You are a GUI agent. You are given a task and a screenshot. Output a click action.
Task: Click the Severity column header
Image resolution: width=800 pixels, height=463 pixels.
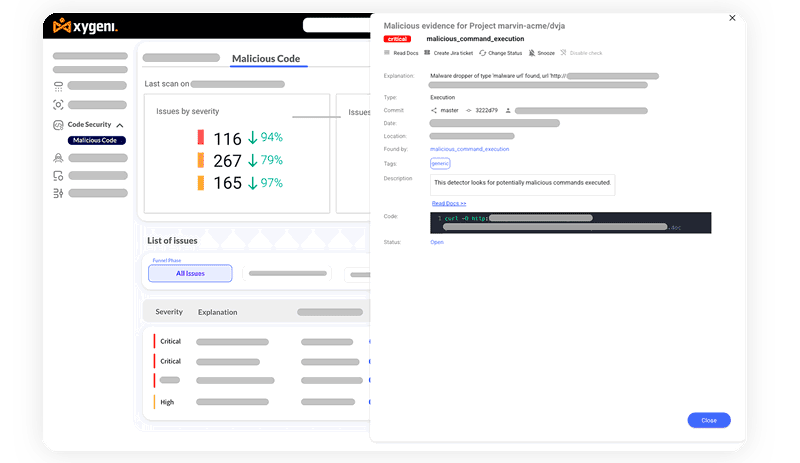pyautogui.click(x=169, y=312)
